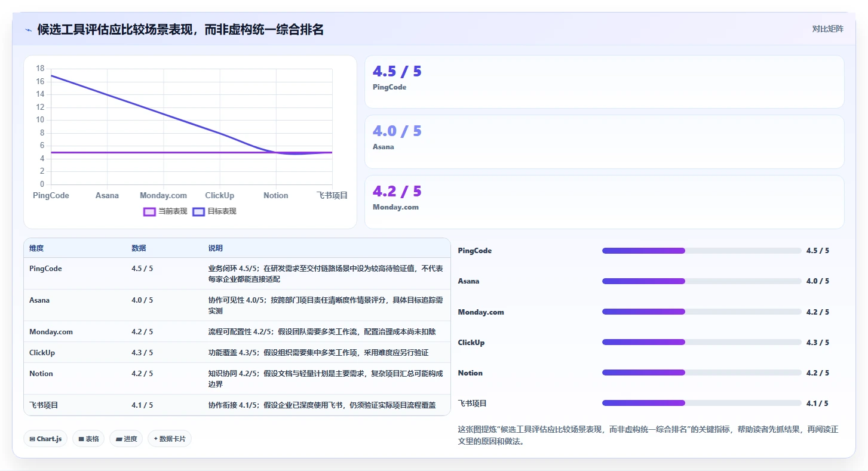
Task: Click the 18 value on the chart y-axis
Action: 40,69
